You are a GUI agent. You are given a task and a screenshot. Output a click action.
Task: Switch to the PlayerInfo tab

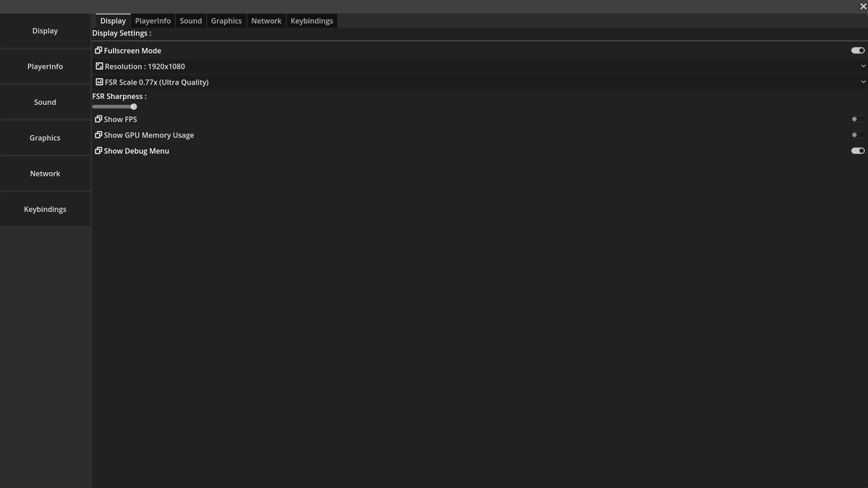153,21
